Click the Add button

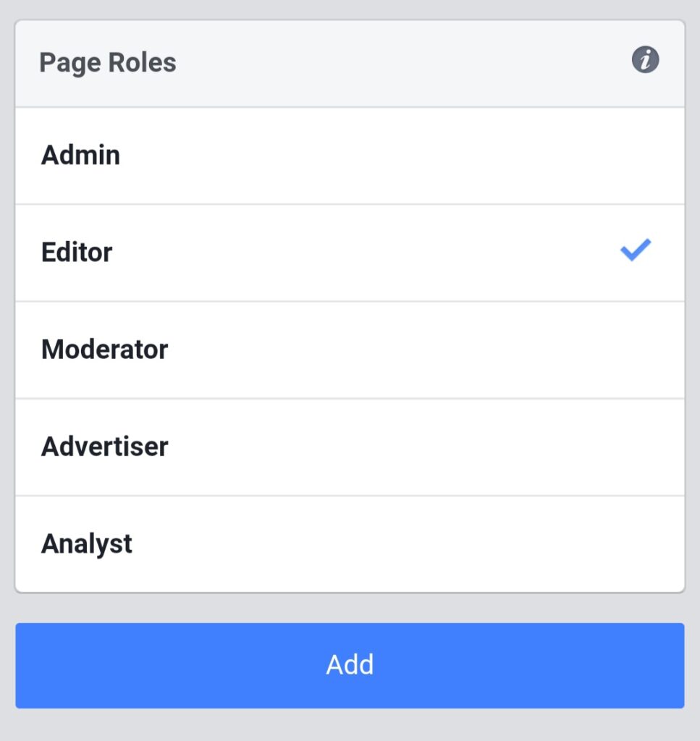[x=350, y=666]
